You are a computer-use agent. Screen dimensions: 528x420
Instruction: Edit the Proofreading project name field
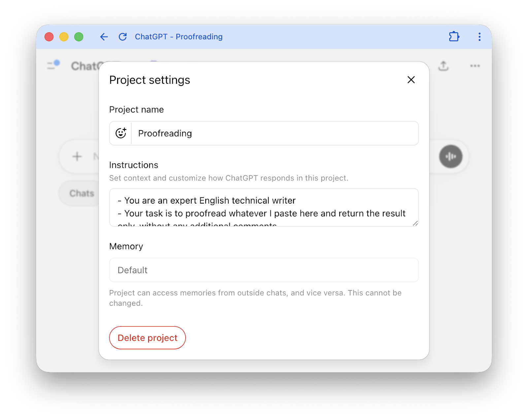[x=275, y=133]
